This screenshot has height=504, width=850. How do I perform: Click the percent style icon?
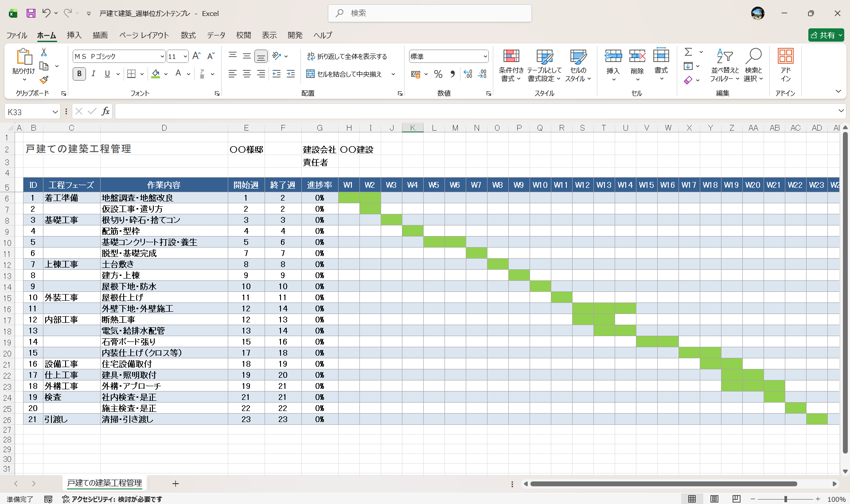[438, 74]
